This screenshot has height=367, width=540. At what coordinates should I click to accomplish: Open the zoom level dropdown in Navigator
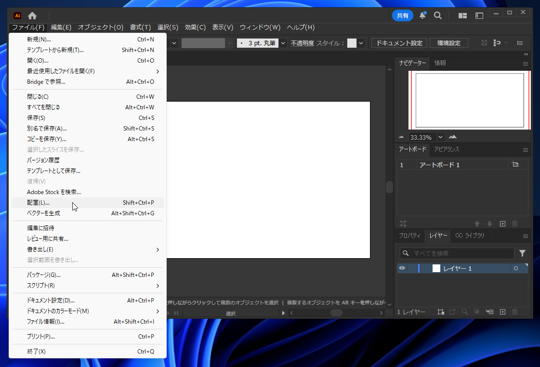coord(440,137)
